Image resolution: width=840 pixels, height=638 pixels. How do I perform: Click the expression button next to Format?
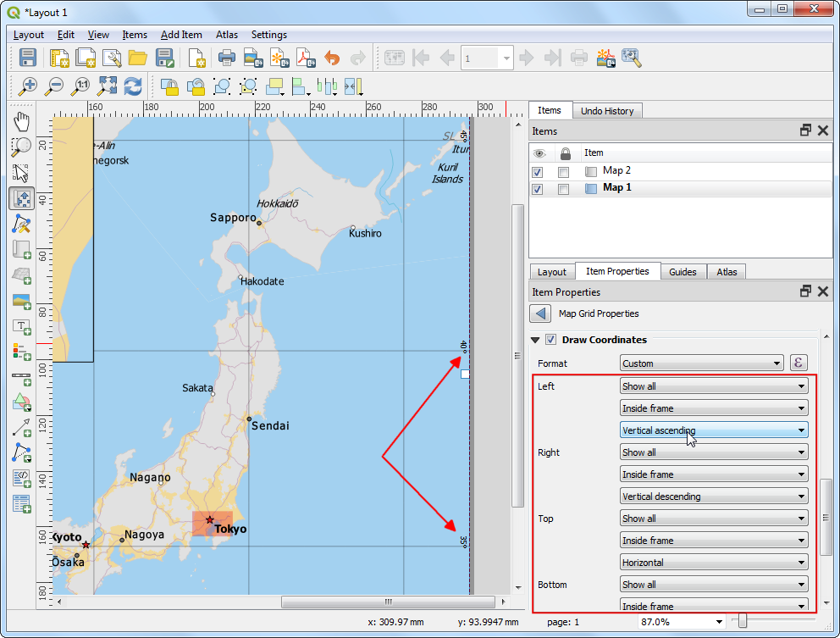(798, 363)
